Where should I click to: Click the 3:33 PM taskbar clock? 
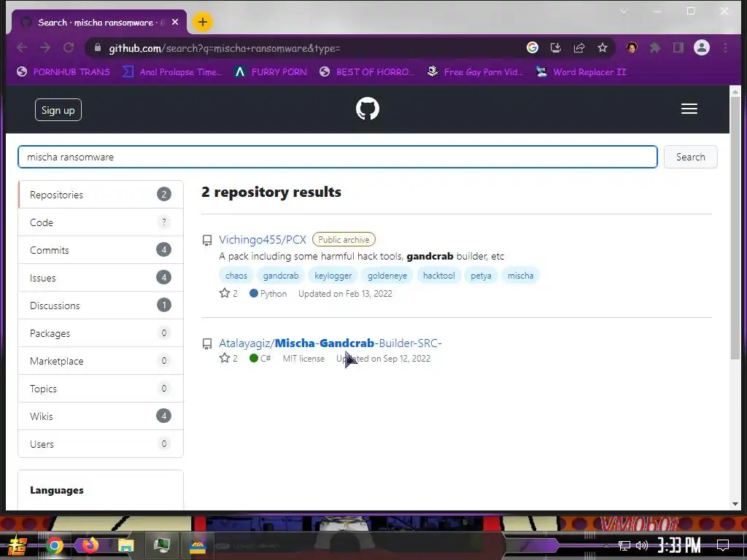(679, 545)
